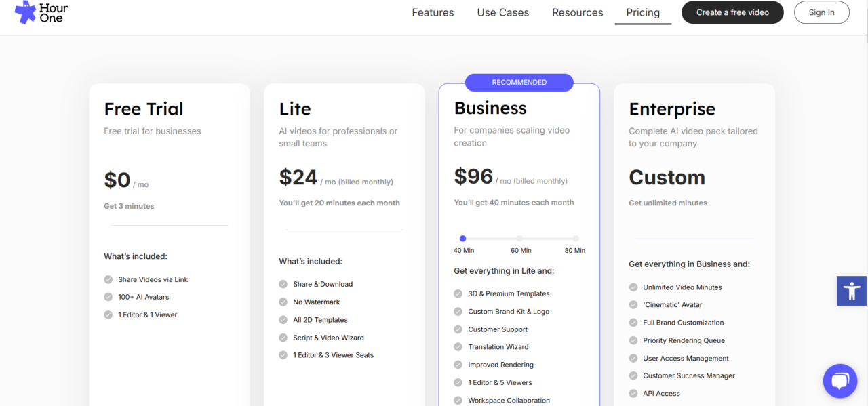
Task: Select the Pricing tab
Action: click(x=642, y=12)
